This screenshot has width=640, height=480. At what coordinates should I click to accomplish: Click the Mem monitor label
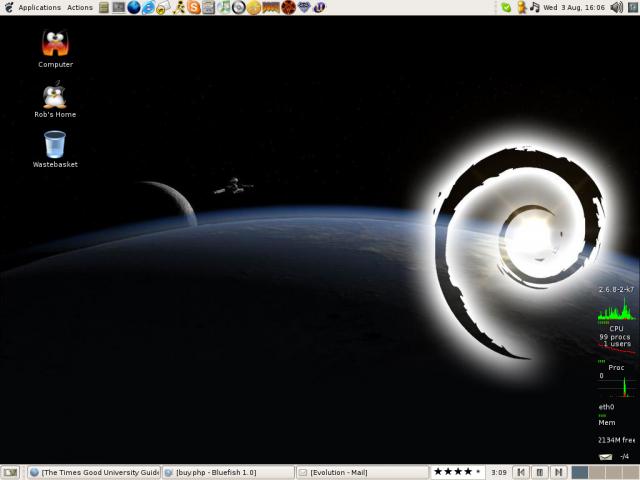click(607, 423)
